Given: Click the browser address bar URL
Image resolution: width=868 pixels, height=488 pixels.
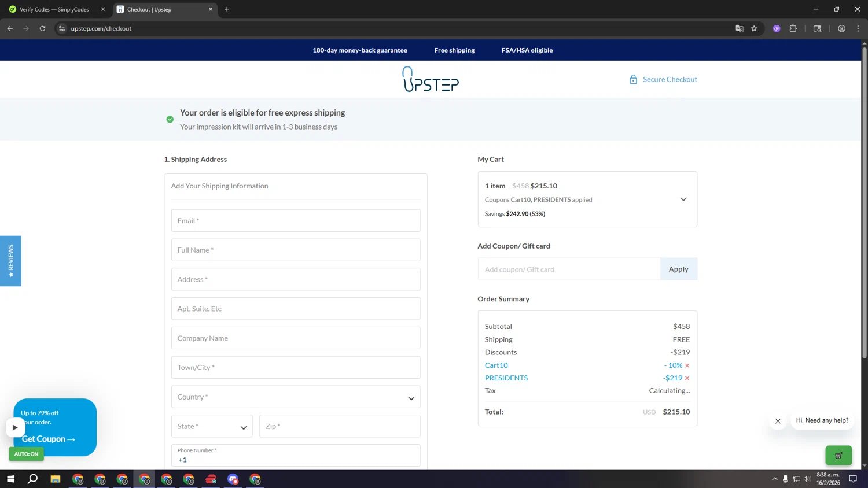Looking at the screenshot, I should click(101, 28).
